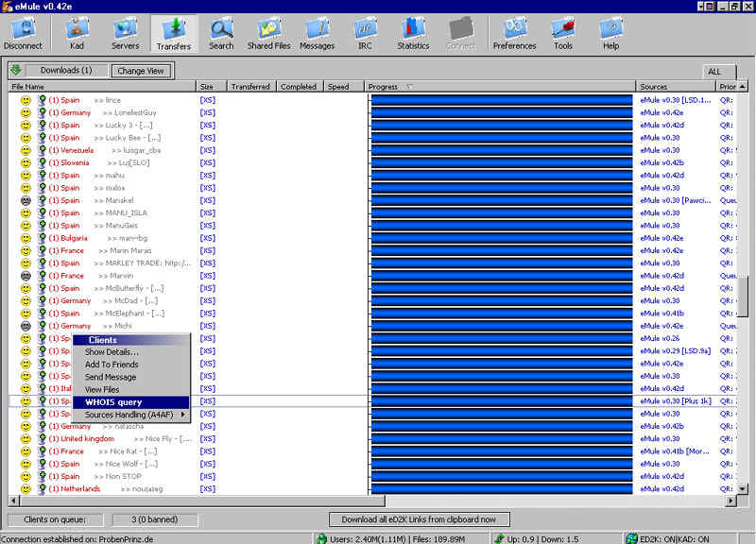Sort by Priority column header
The image size is (756, 544).
727,86
